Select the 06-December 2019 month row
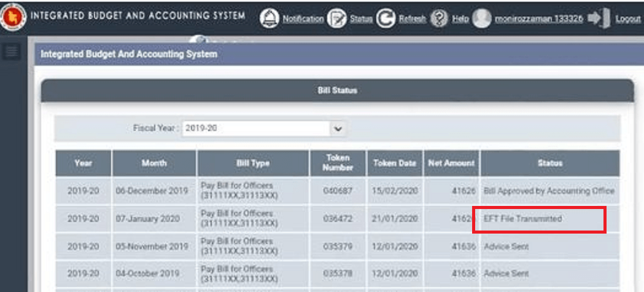644x292 pixels. (152, 191)
